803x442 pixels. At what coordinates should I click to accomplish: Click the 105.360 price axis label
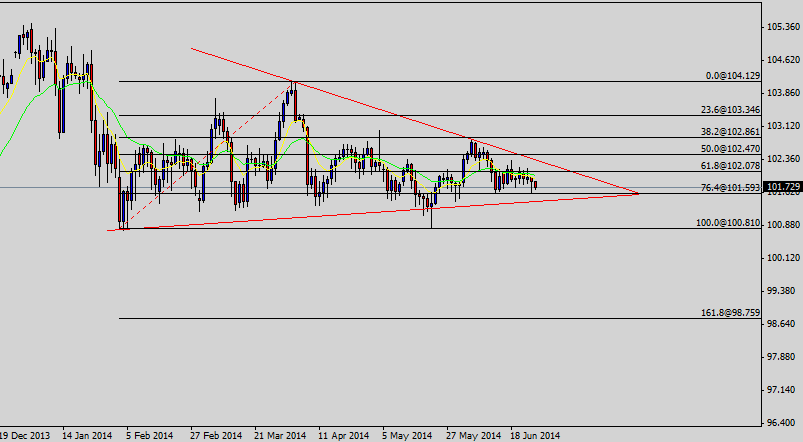[783, 27]
